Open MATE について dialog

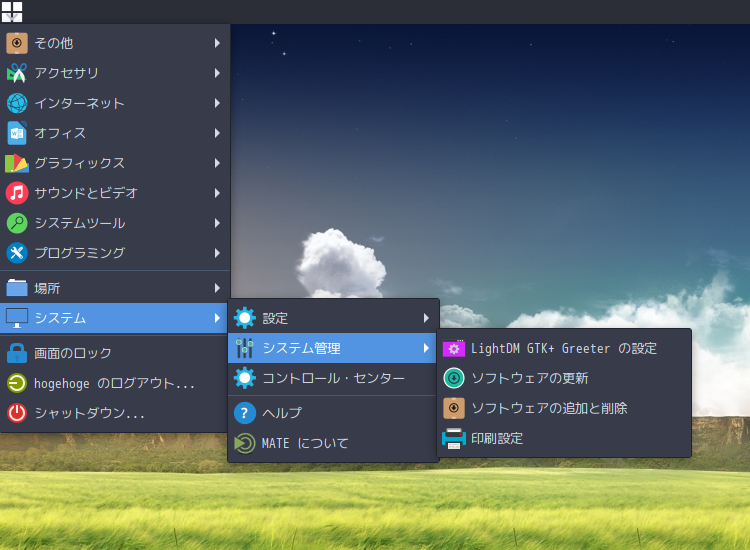pos(333,443)
